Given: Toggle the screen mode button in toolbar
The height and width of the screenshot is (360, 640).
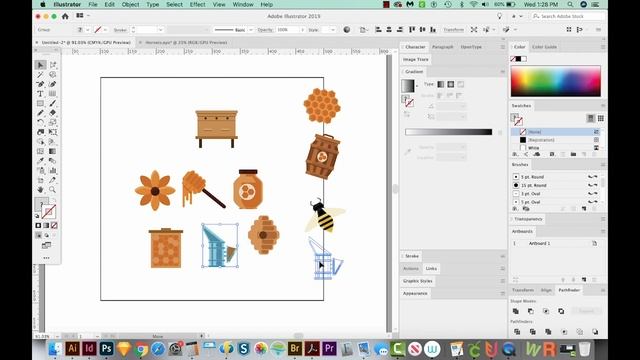Looking at the screenshot, I should [46, 245].
